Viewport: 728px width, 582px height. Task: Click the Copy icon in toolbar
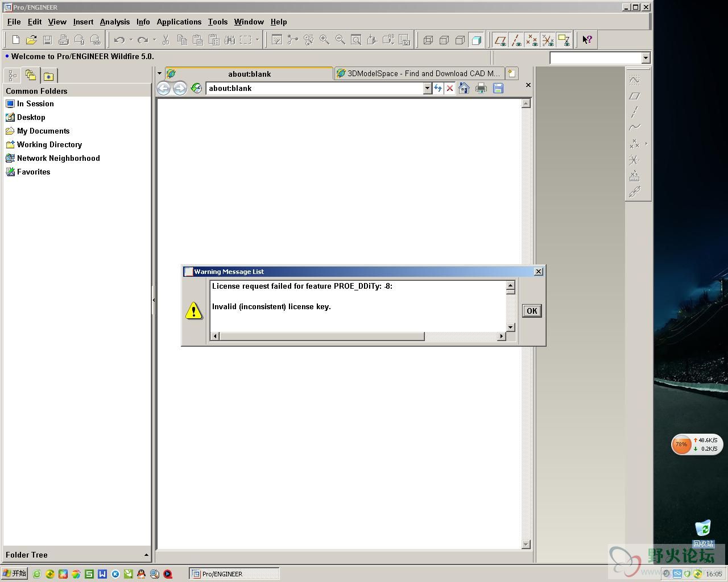pos(182,40)
